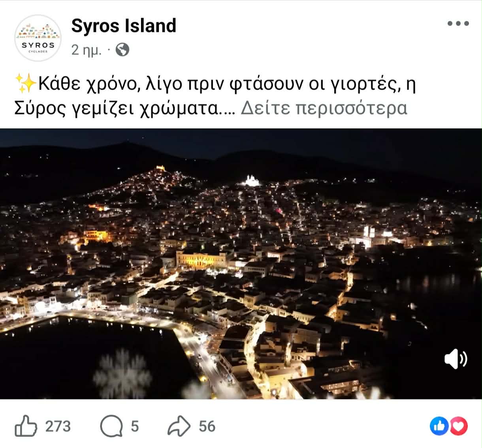This screenshot has height=448, width=482.
Task: Share the post with arrow icon
Action: click(x=179, y=426)
